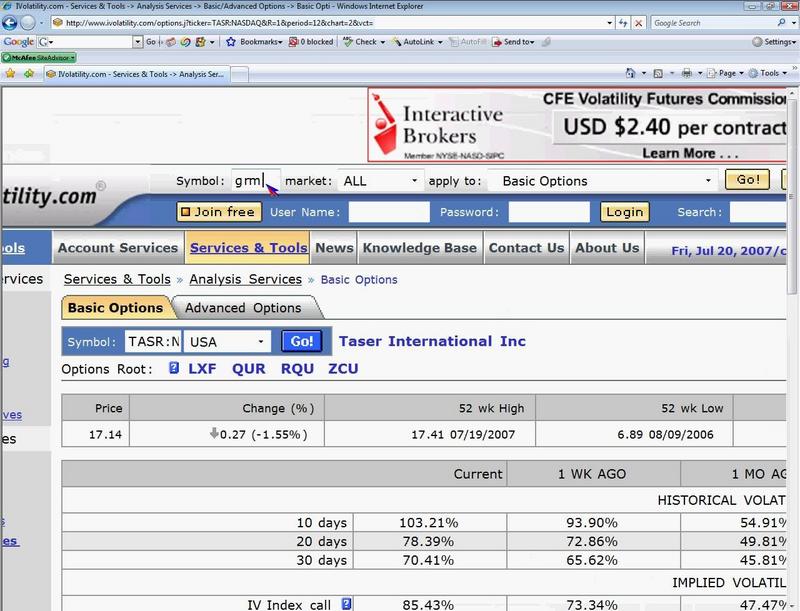Click the Print icon in command bar

(687, 73)
